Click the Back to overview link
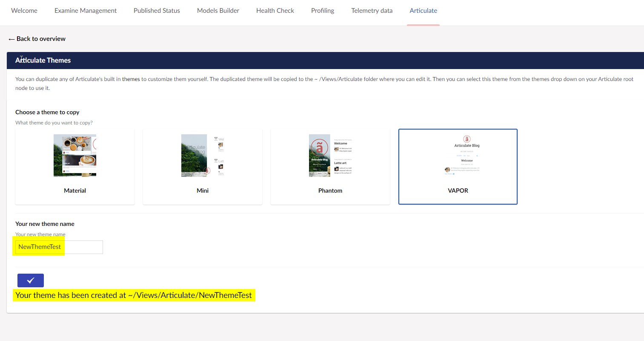Screen dimensions: 644x341 37,39
